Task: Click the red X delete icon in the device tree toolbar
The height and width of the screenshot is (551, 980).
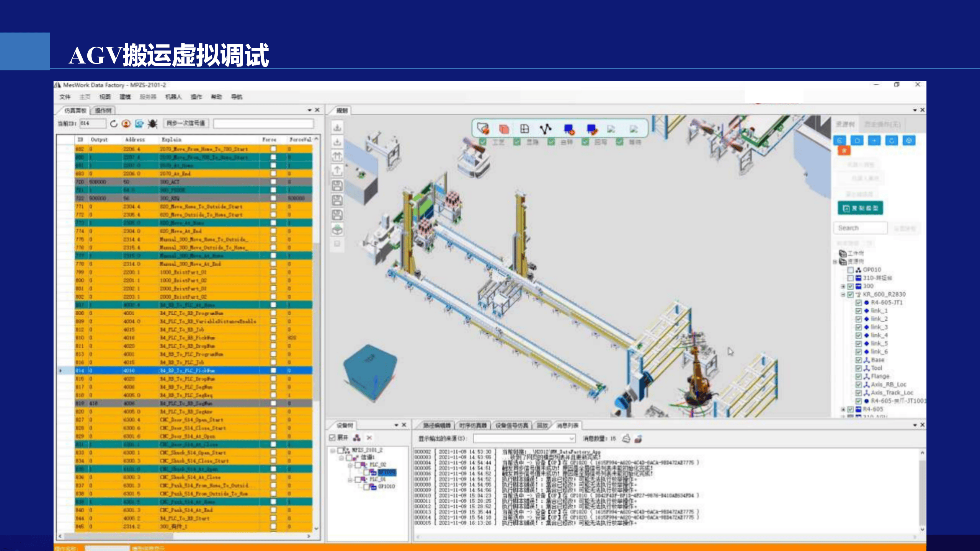Action: point(369,437)
